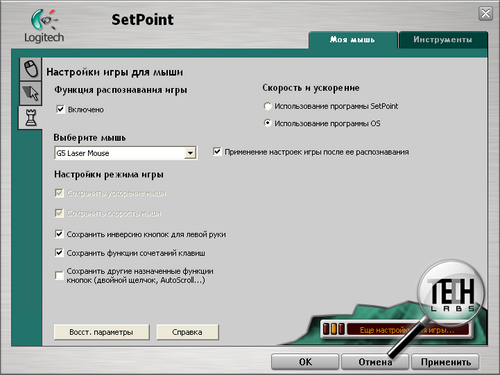Select Использование программы SetPoint radio button
The width and height of the screenshot is (500, 375).
(x=267, y=106)
